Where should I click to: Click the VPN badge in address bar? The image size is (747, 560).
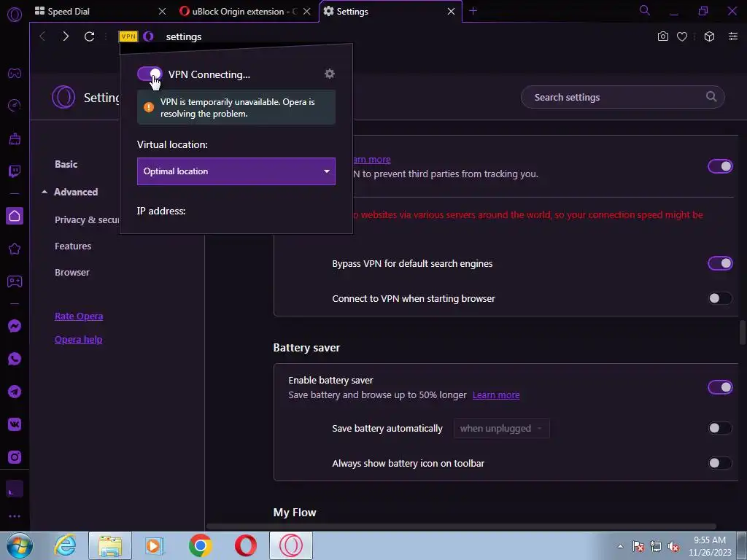coord(128,36)
